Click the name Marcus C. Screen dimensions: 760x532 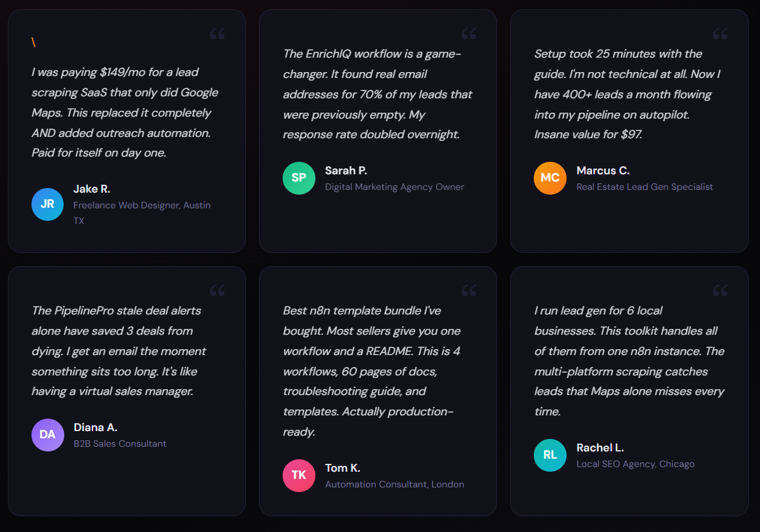603,170
